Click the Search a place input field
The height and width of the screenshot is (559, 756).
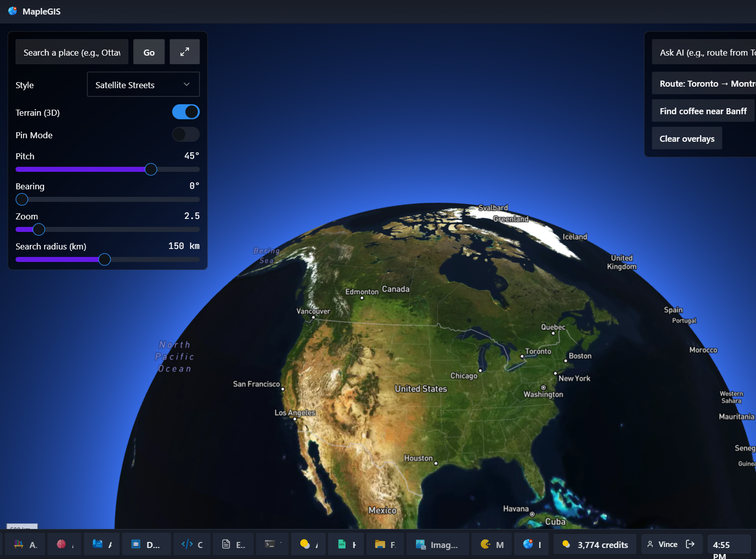pos(72,52)
